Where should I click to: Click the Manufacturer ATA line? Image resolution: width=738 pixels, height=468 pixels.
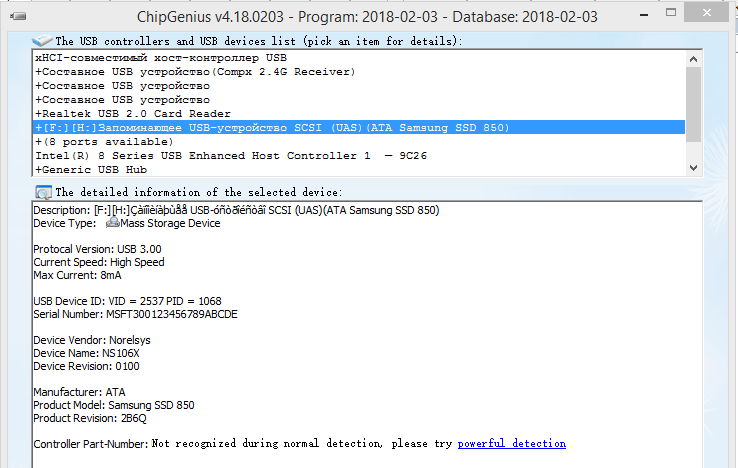point(79,392)
